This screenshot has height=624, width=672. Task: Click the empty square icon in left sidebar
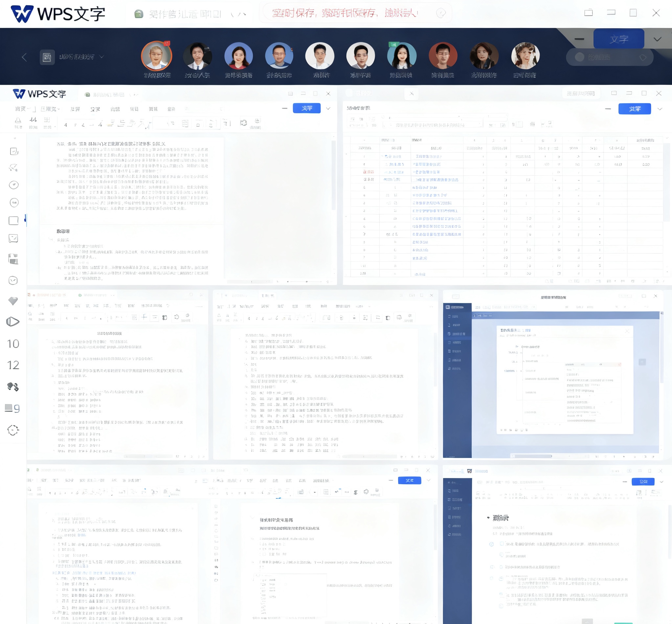tap(13, 221)
